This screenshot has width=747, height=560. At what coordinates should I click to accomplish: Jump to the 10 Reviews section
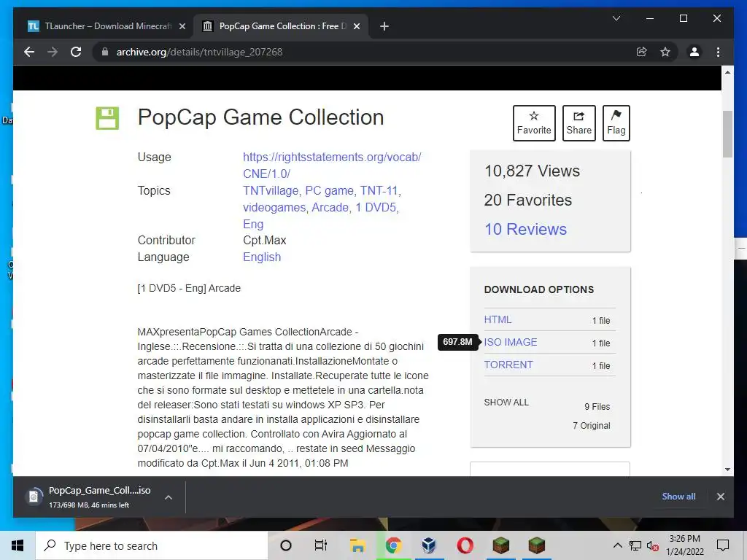pyautogui.click(x=525, y=229)
